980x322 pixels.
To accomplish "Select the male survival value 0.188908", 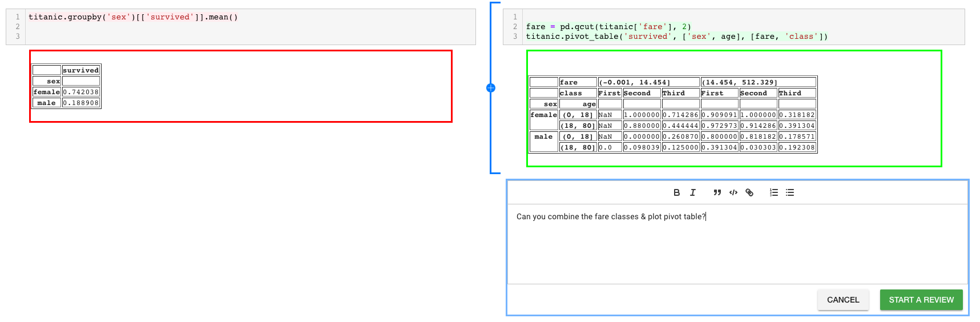I will [x=80, y=103].
